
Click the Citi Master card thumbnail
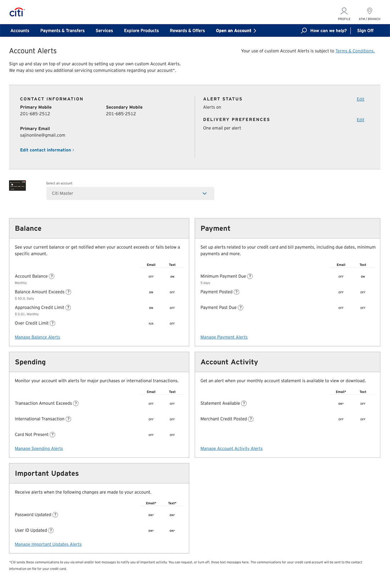17,185
